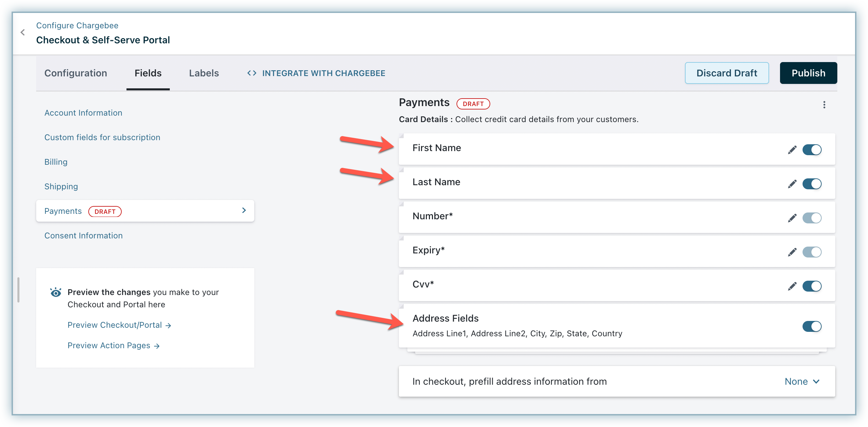Screen dimensions: 868x427
Task: Toggle the Cvv field switch
Action: tap(812, 286)
